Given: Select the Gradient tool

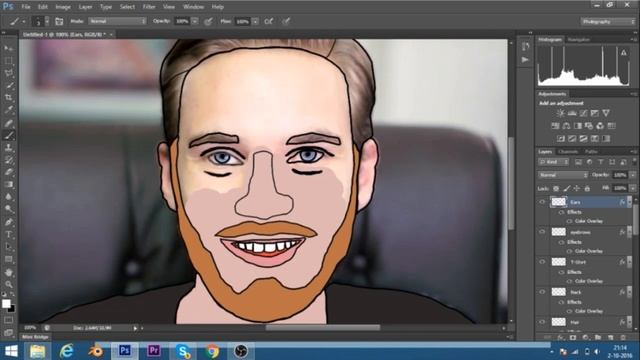Looking at the screenshot, I should coord(8,185).
